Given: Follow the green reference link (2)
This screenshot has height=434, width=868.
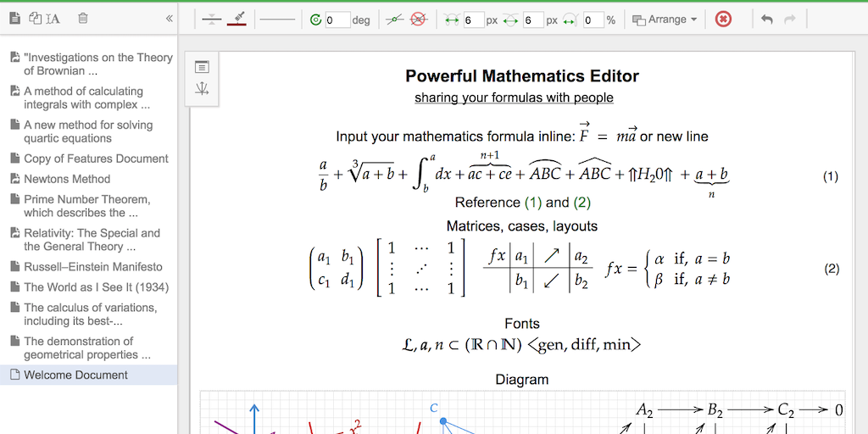Looking at the screenshot, I should click(x=581, y=203).
